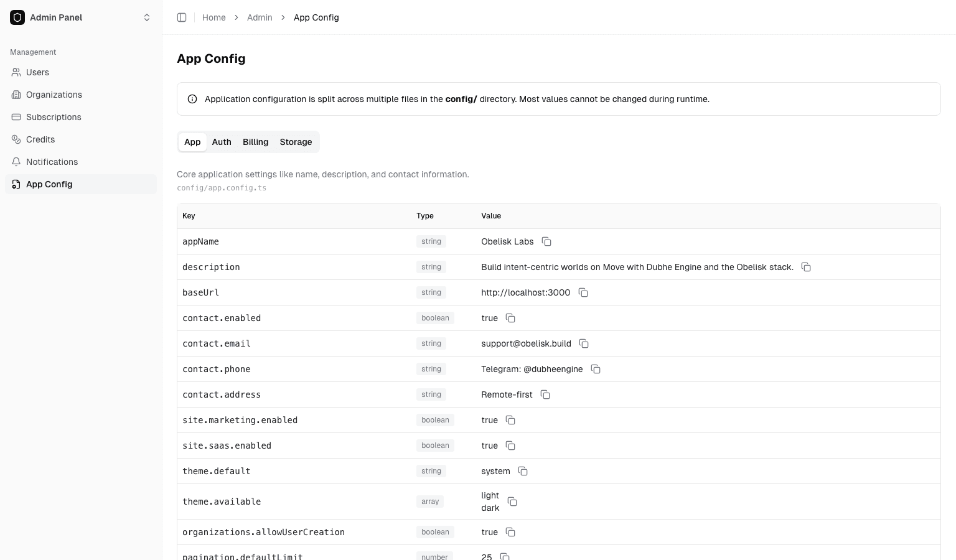Image resolution: width=956 pixels, height=560 pixels.
Task: Toggle the sidebar panel icon
Action: click(x=182, y=17)
